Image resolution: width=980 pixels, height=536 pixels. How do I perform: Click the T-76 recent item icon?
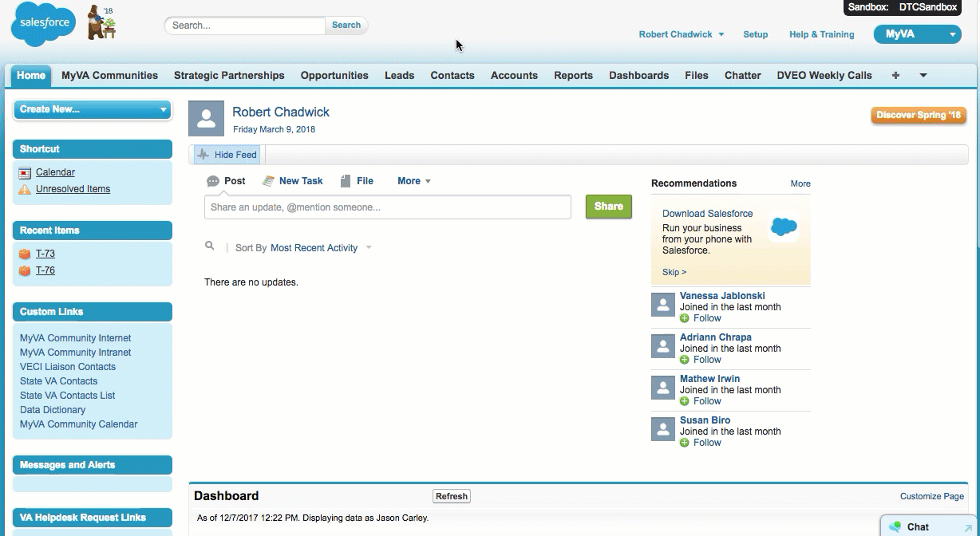tap(25, 270)
